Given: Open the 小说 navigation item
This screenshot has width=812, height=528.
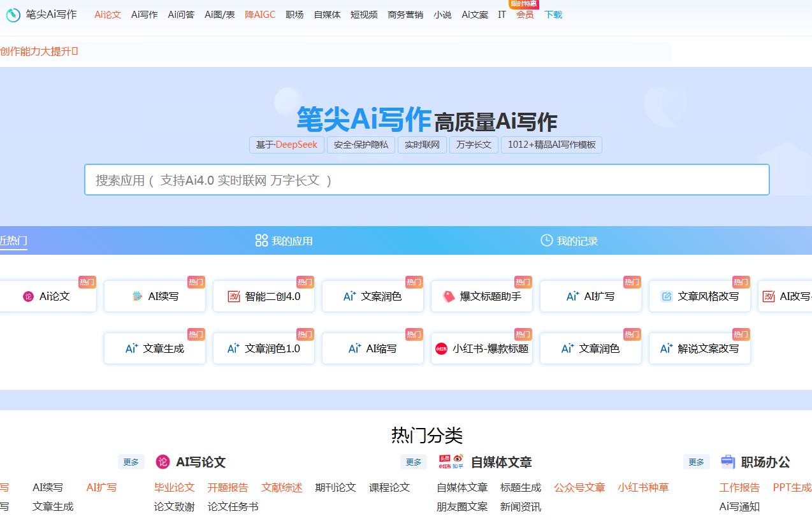Looking at the screenshot, I should [x=442, y=15].
